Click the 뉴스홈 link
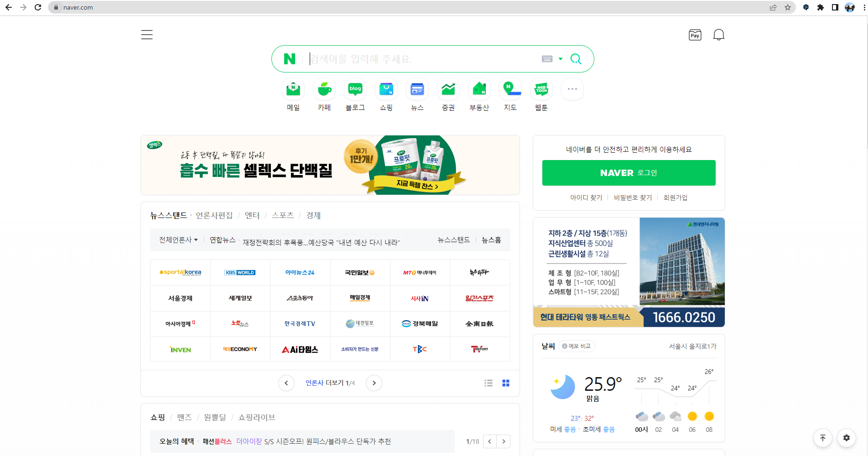Image resolution: width=868 pixels, height=456 pixels. (491, 240)
